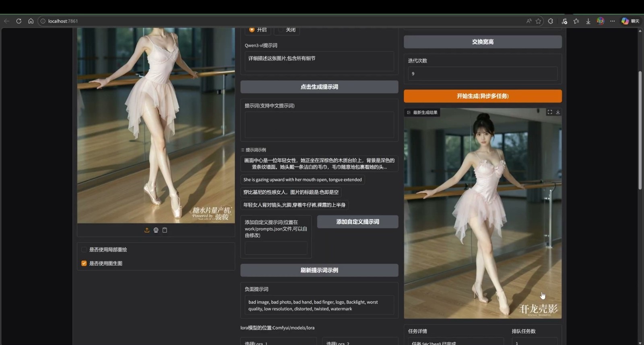Open the browser downloads icon
The image size is (644, 345).
point(588,21)
